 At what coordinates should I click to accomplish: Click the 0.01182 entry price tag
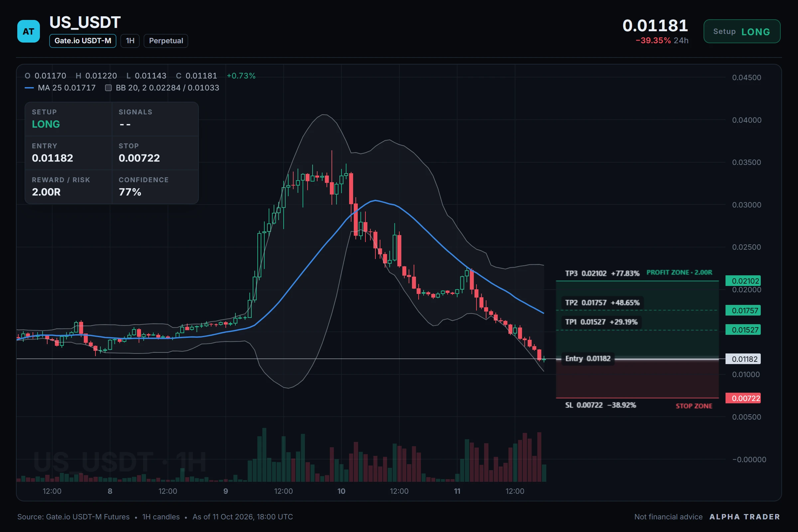[x=743, y=359]
